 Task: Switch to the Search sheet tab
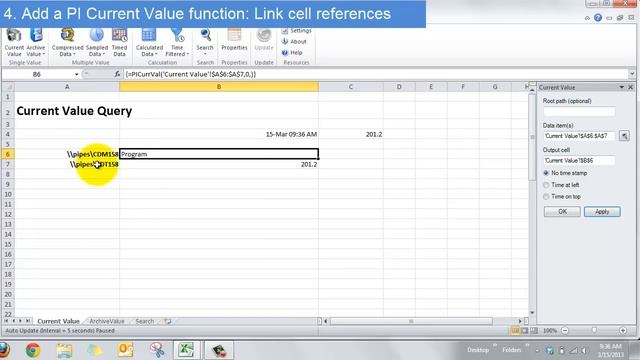144,321
